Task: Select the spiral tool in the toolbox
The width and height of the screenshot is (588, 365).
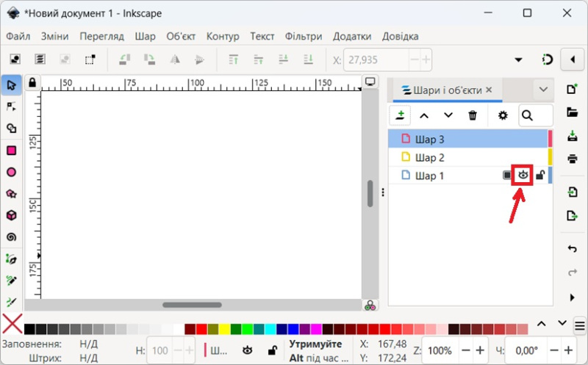Action: [x=11, y=237]
